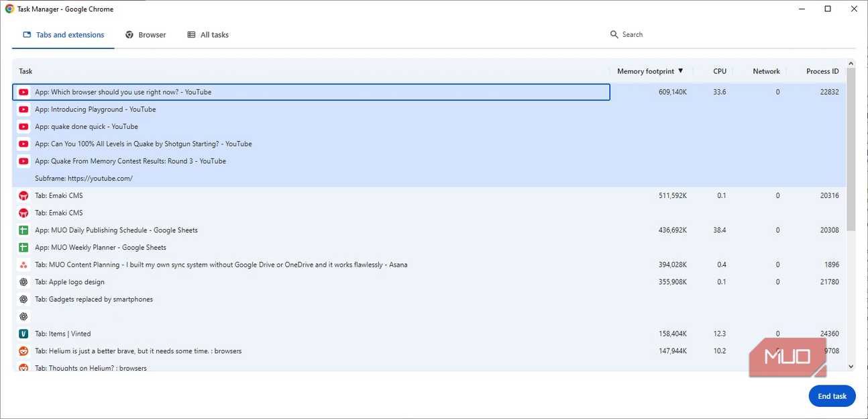Image resolution: width=868 pixels, height=419 pixels.
Task: Select 'Tab: MUO Content Planning' Asana row
Action: (429, 265)
